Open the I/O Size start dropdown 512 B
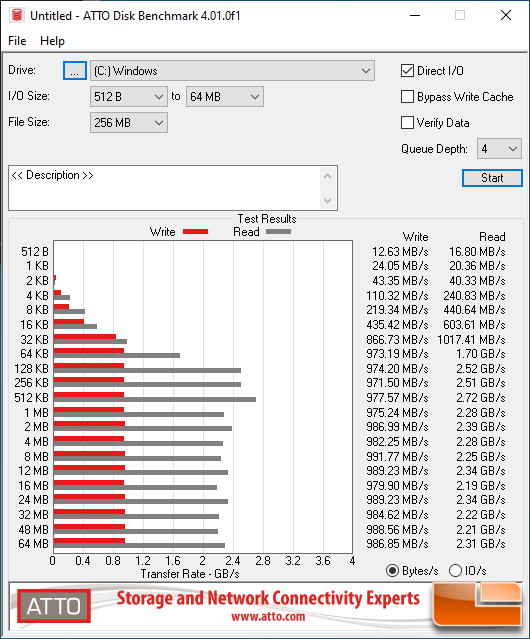 (x=129, y=97)
